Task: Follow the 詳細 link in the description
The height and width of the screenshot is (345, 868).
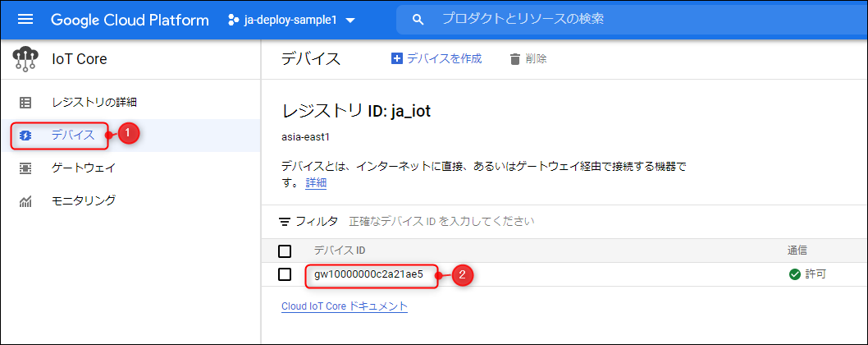Action: [316, 183]
